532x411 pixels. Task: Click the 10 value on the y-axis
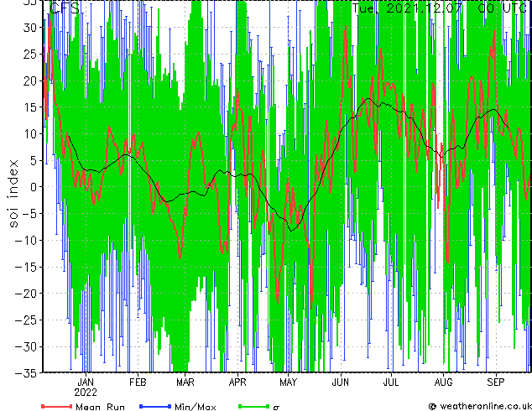coord(29,134)
